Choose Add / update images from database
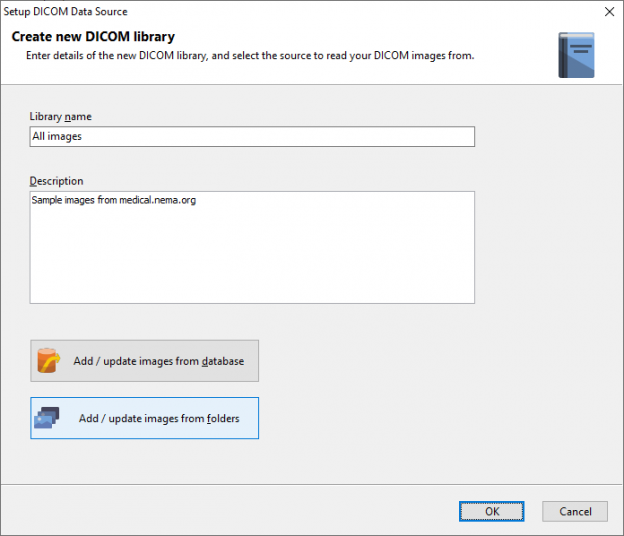Viewport: 624px width, 536px height. (x=144, y=361)
